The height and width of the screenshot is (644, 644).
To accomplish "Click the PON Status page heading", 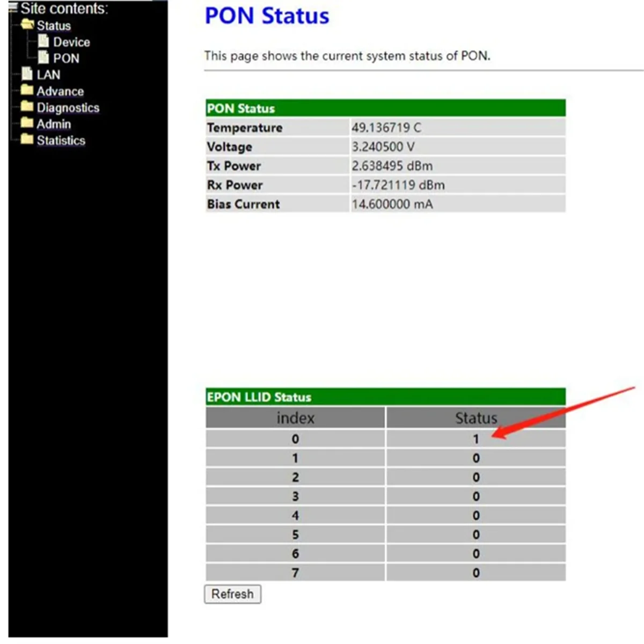I will tap(267, 16).
